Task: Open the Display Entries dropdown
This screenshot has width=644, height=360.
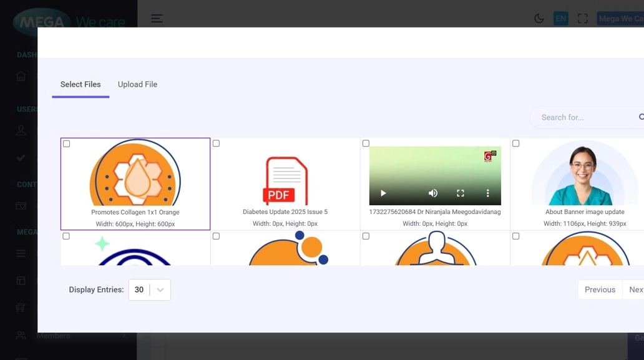Action: click(150, 289)
